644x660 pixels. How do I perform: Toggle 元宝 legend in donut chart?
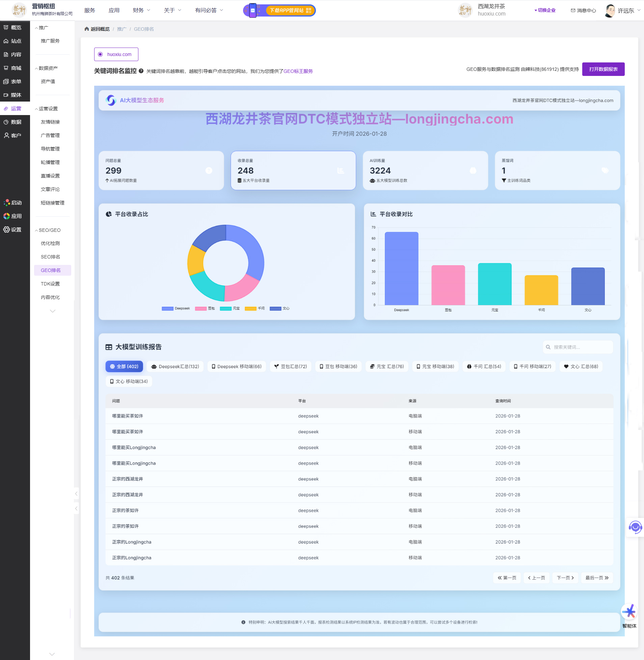pyautogui.click(x=230, y=308)
